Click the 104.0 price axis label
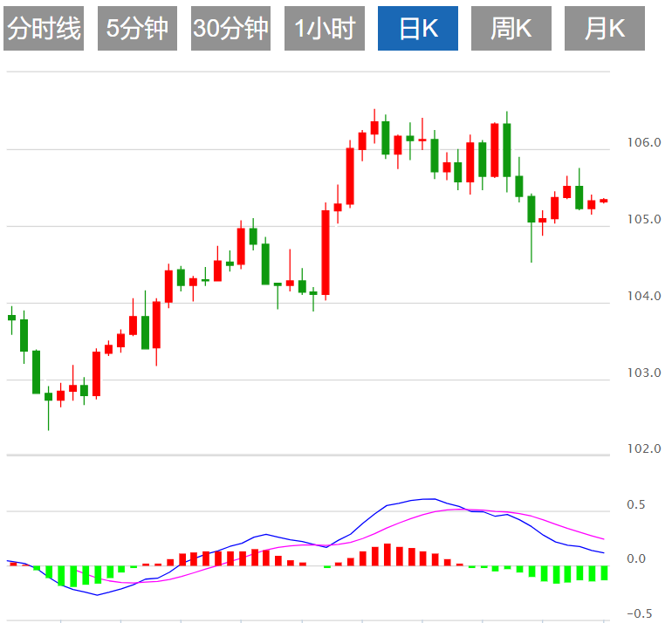 click(x=644, y=296)
